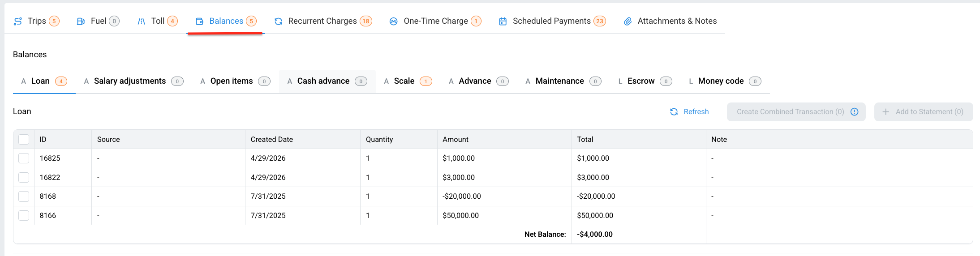Click the Fuel pump icon
This screenshot has width=980, height=256.
pyautogui.click(x=81, y=21)
